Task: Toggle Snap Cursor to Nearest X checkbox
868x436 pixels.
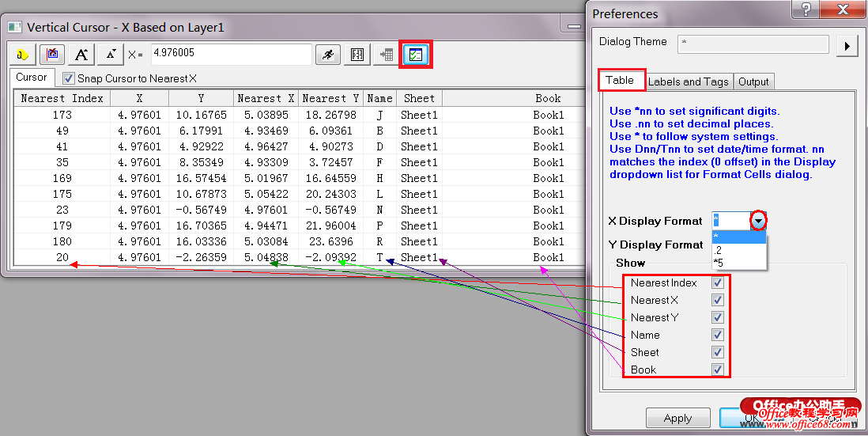Action: [69, 78]
